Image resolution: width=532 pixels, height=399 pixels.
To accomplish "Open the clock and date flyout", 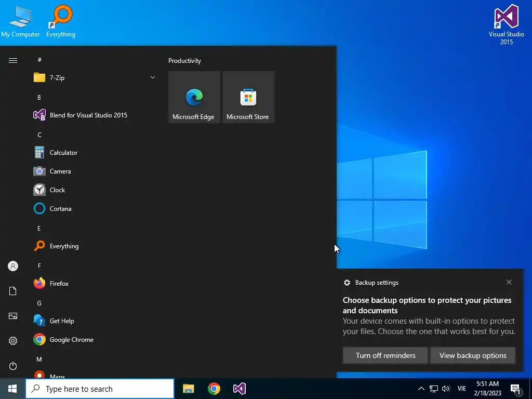I will click(487, 389).
